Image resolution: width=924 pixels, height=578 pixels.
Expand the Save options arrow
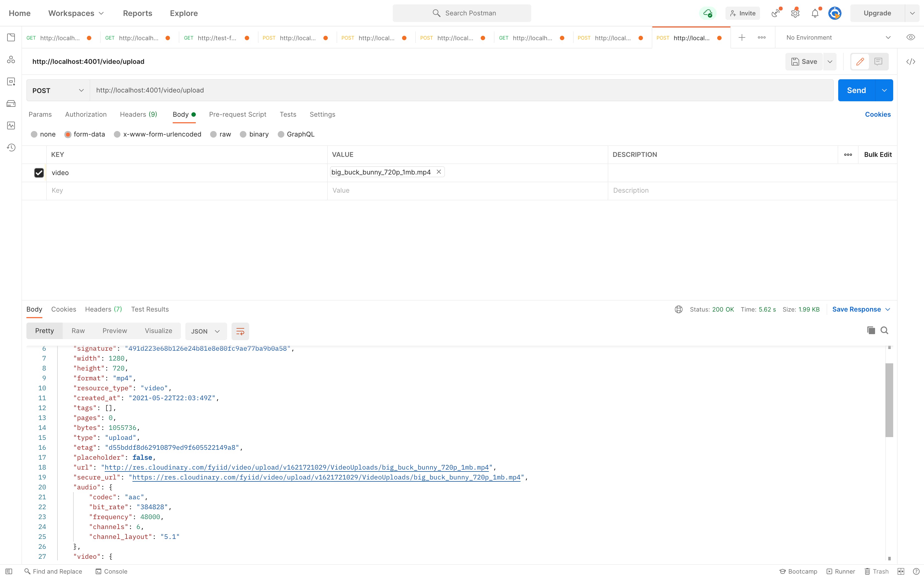tap(830, 62)
